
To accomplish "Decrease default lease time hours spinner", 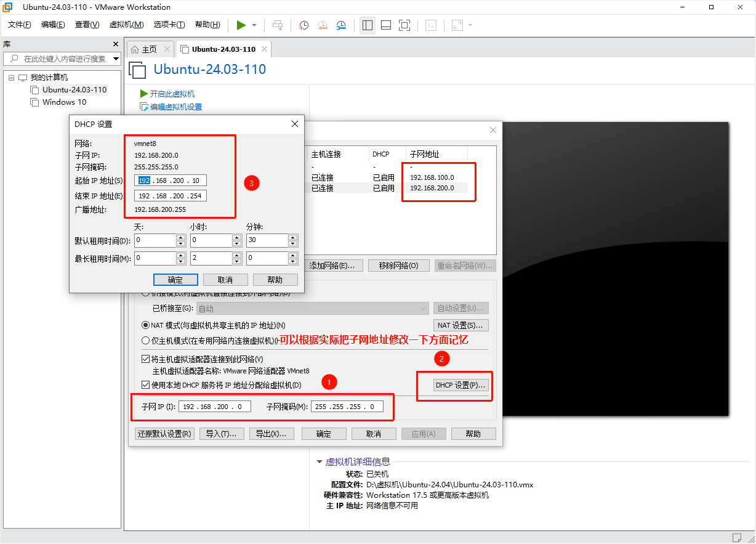I will point(236,243).
